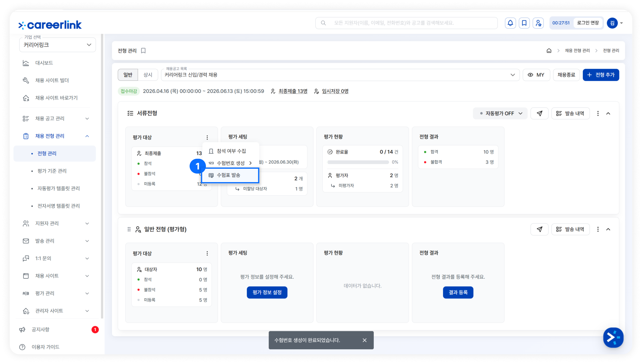
Task: Dismiss the 수험번호 생성 toast message
Action: pyautogui.click(x=365, y=340)
